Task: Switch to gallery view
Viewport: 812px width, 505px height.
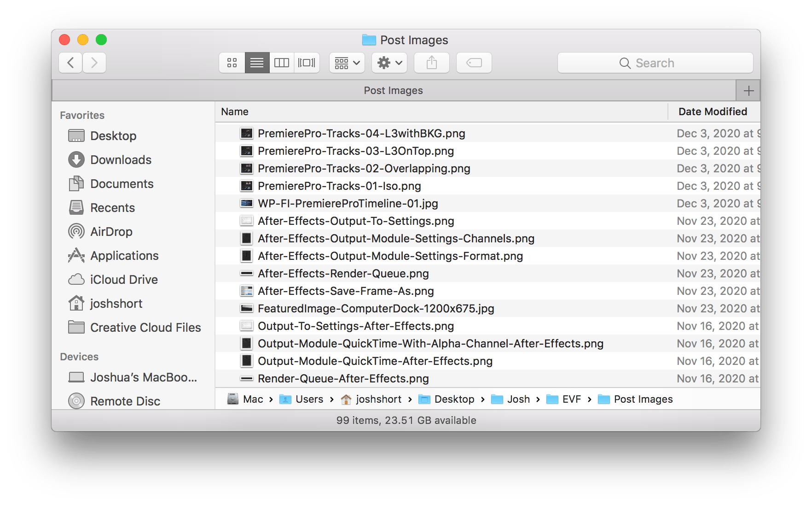Action: (x=307, y=63)
